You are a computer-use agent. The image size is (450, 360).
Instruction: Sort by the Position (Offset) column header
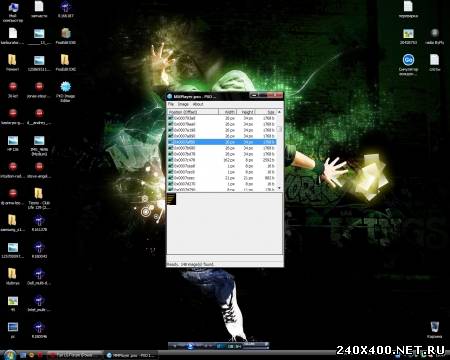tap(193, 112)
